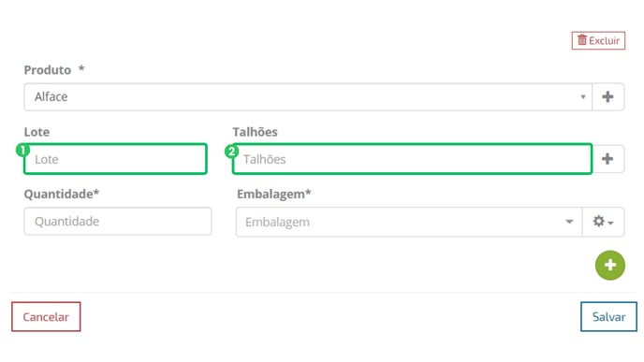Image resolution: width=644 pixels, height=362 pixels.
Task: Delete the item with the Excluir button
Action: point(598,40)
